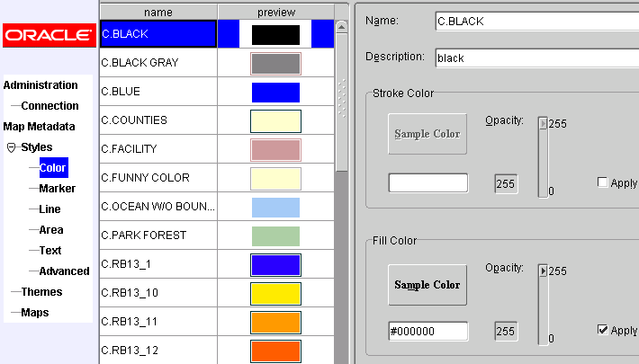Focus the Description input field

tap(537, 58)
